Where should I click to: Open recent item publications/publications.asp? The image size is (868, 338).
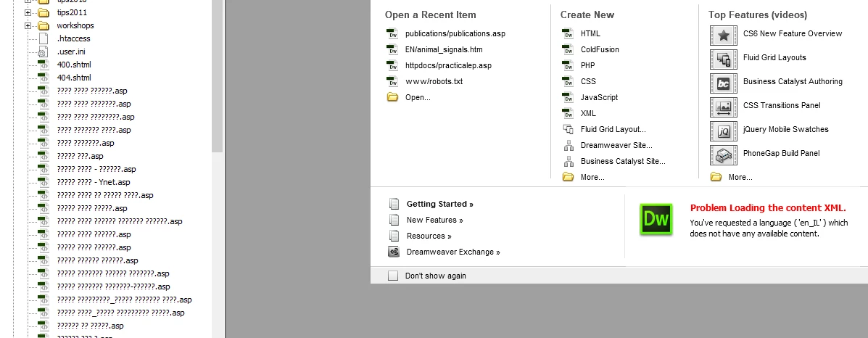coord(455,33)
